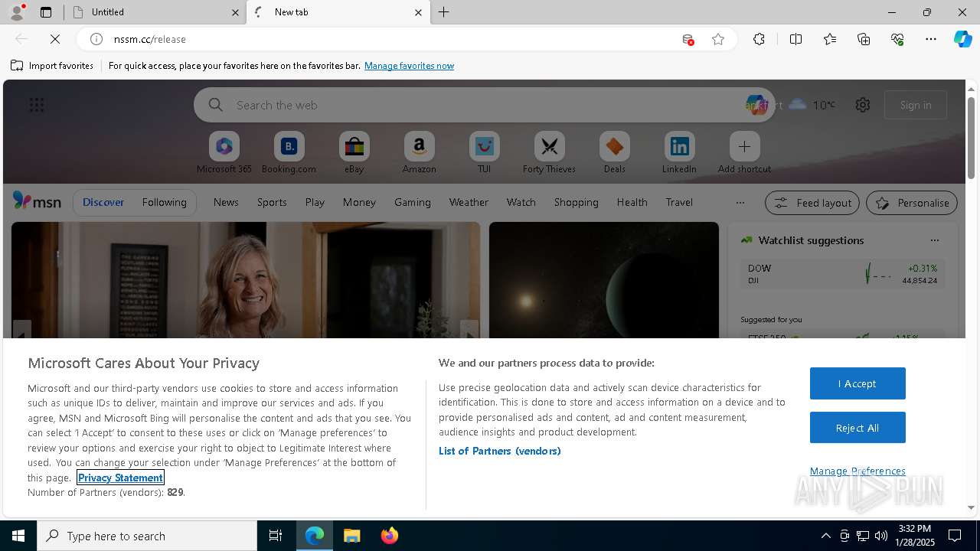Click Import favorites button
This screenshot has width=980, height=551.
(52, 66)
